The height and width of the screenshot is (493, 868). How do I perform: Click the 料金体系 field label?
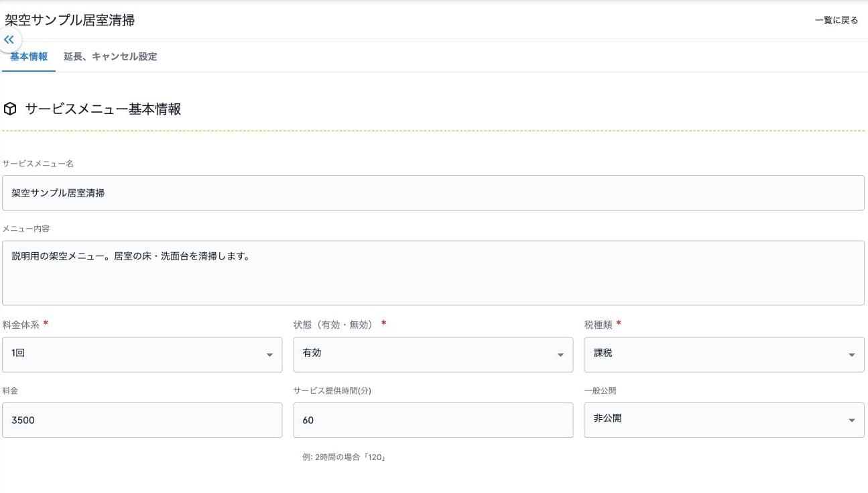pos(21,324)
